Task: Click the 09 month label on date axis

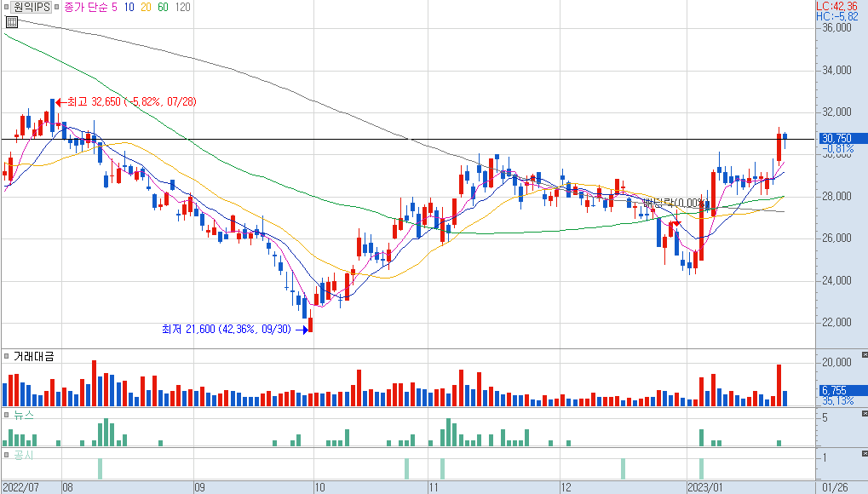Action: coord(200,487)
